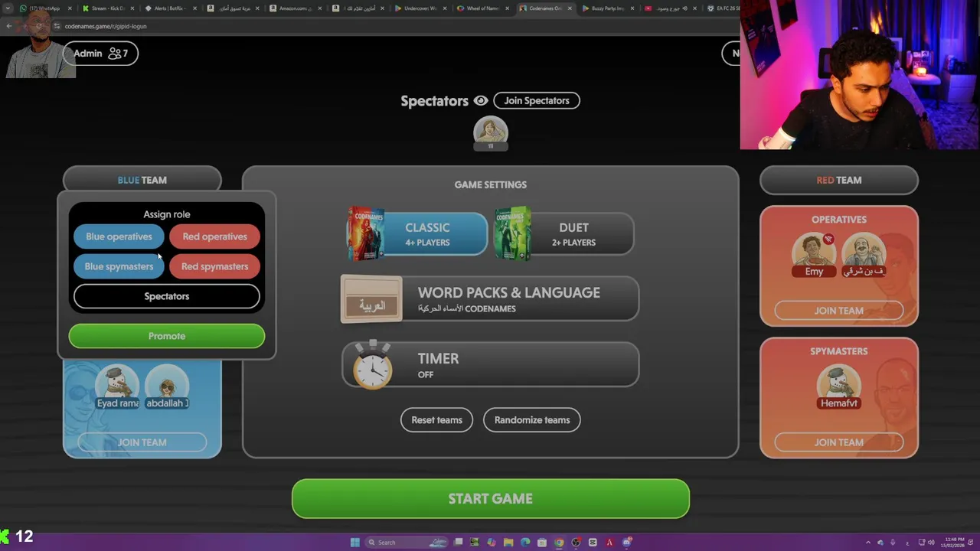
Task: Assign the Red operatives role
Action: click(x=214, y=236)
